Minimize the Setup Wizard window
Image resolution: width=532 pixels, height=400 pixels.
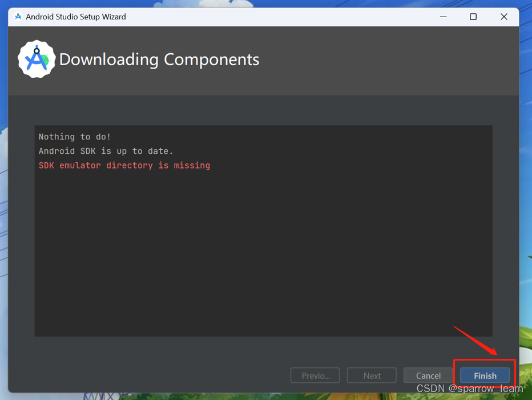point(443,17)
